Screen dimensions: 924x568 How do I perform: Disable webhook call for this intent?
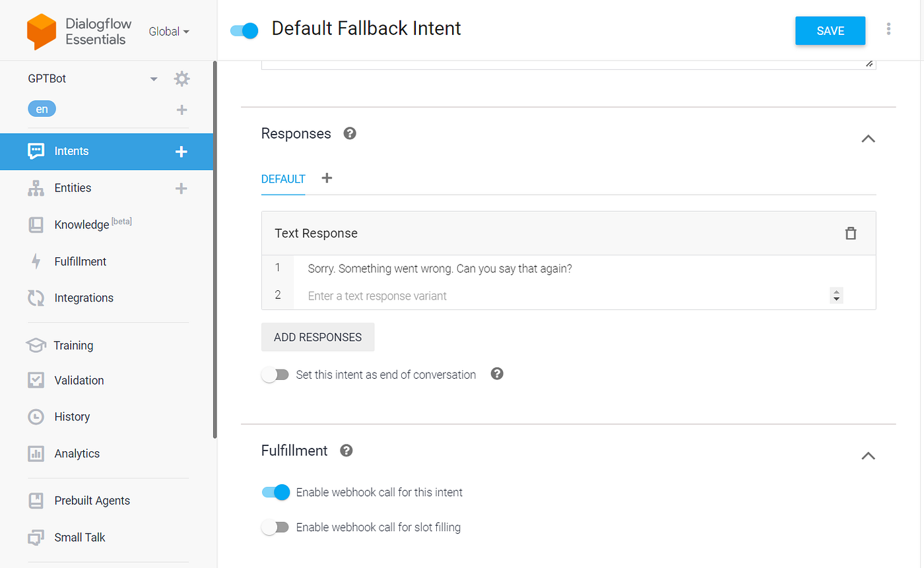point(276,492)
